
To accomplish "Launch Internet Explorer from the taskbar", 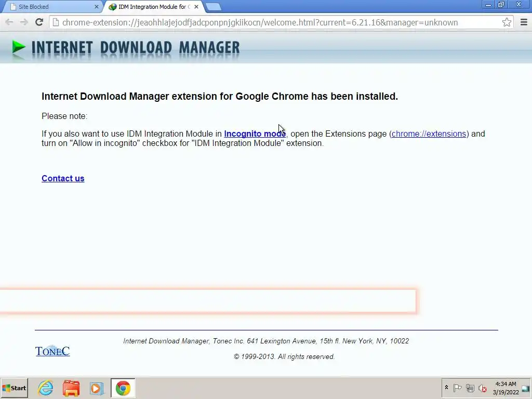I will click(x=46, y=388).
